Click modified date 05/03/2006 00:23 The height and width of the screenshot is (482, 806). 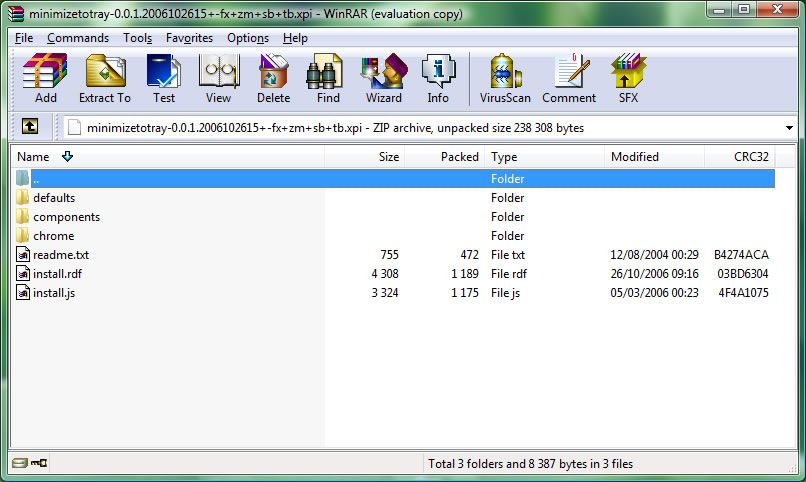(x=654, y=293)
